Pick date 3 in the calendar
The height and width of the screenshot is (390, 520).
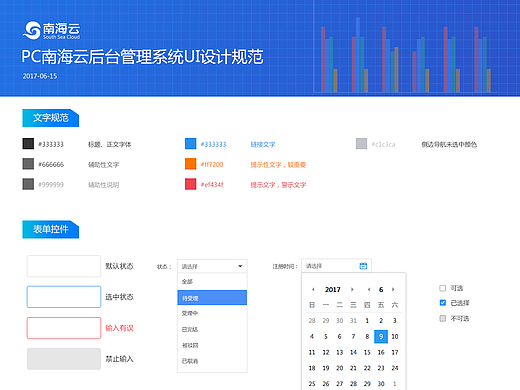pos(395,321)
